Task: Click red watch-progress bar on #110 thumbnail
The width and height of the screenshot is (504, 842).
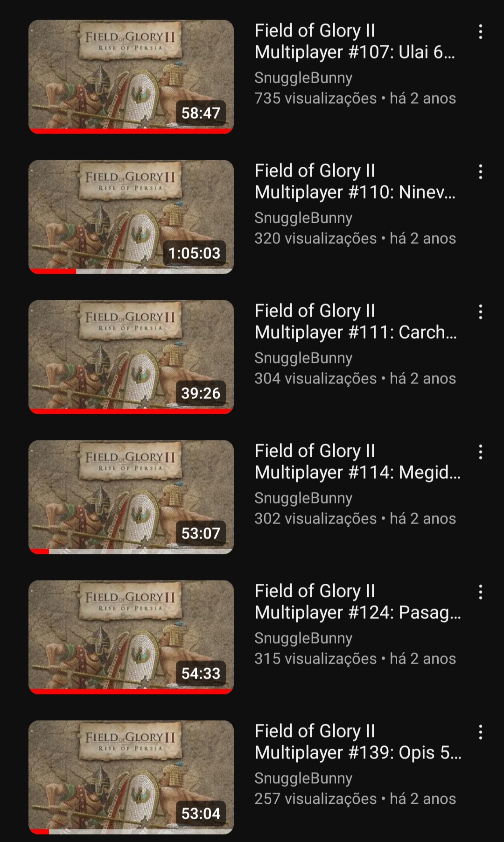Action: (53, 271)
